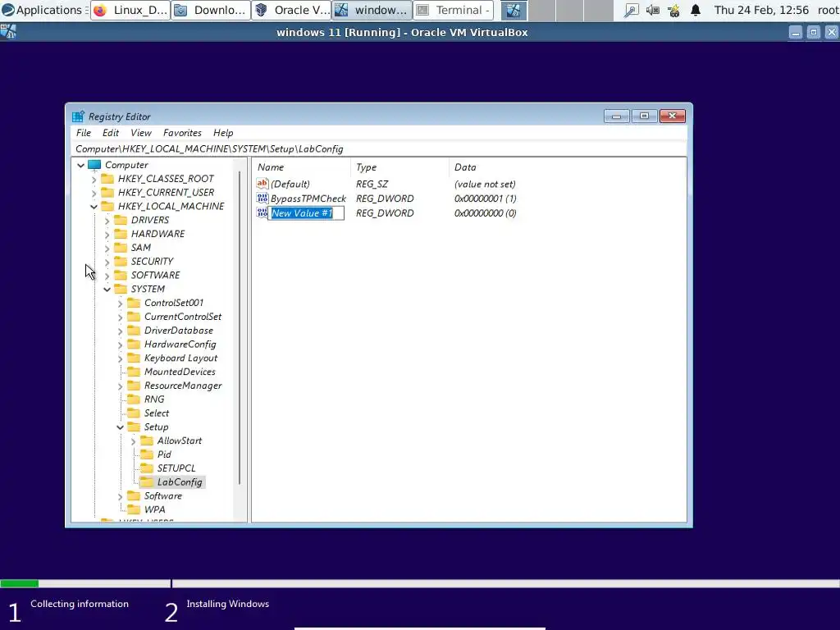
Task: Click the (value not set) data cell
Action: 485,184
